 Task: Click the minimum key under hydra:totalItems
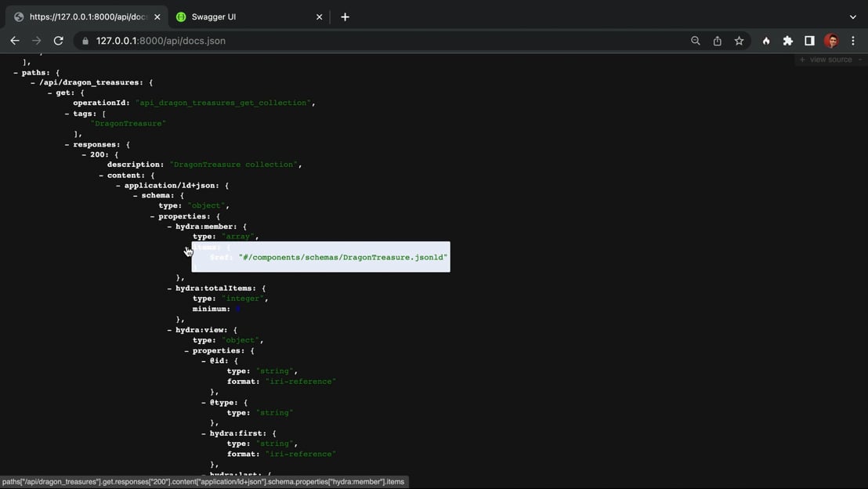(x=211, y=309)
